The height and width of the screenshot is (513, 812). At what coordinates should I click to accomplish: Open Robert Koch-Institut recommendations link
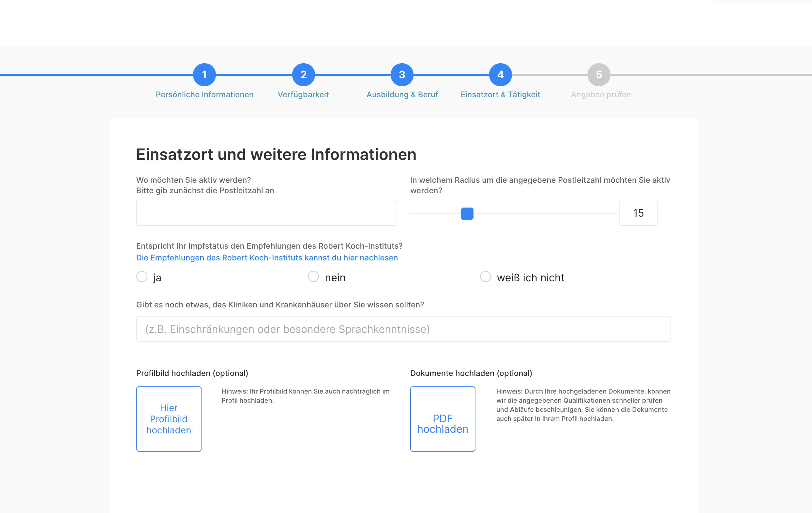click(267, 257)
